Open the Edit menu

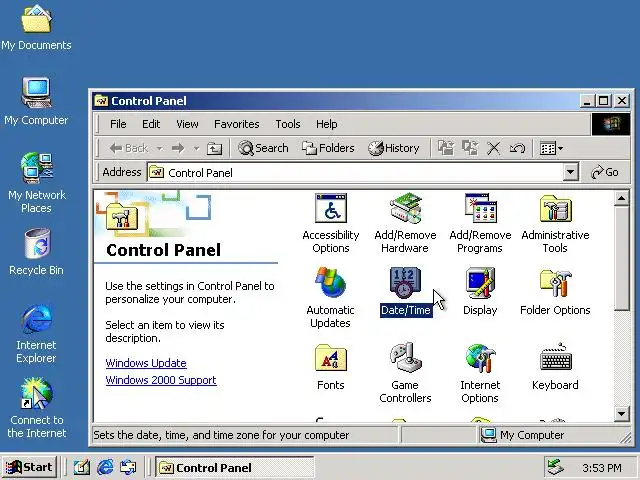coord(151,124)
